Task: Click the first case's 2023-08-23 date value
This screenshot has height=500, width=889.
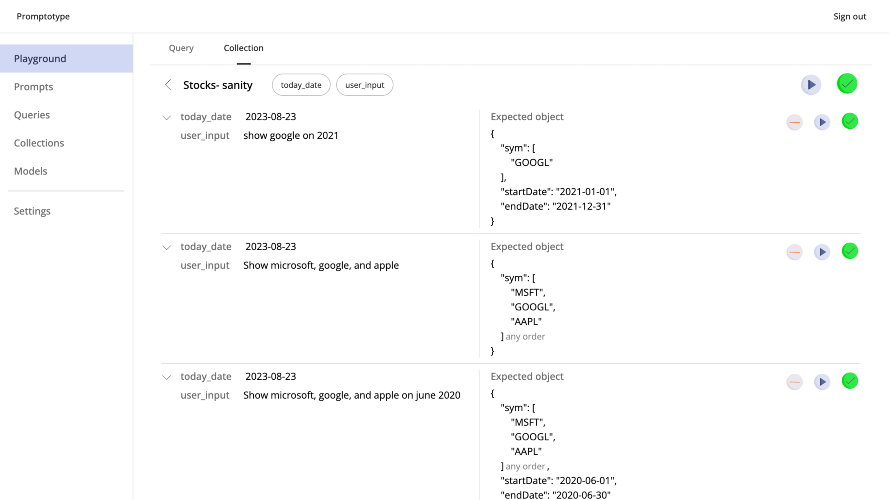Action: click(270, 116)
